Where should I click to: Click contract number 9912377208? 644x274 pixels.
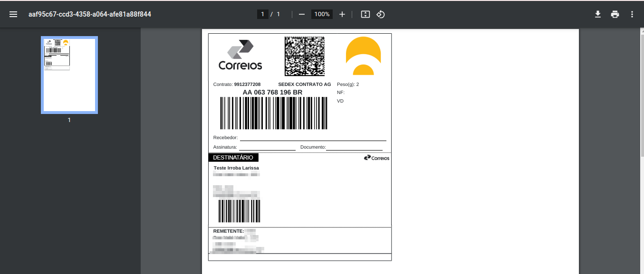[x=247, y=85]
